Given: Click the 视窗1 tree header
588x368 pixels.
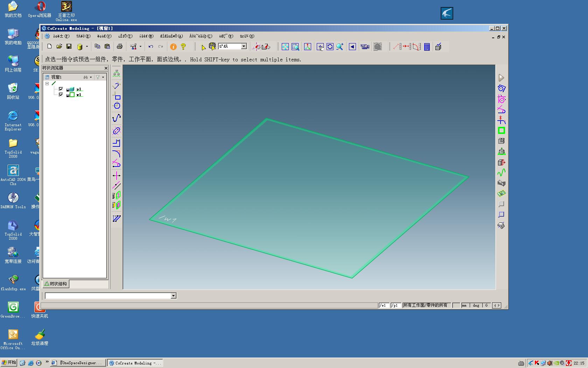Looking at the screenshot, I should [56, 77].
